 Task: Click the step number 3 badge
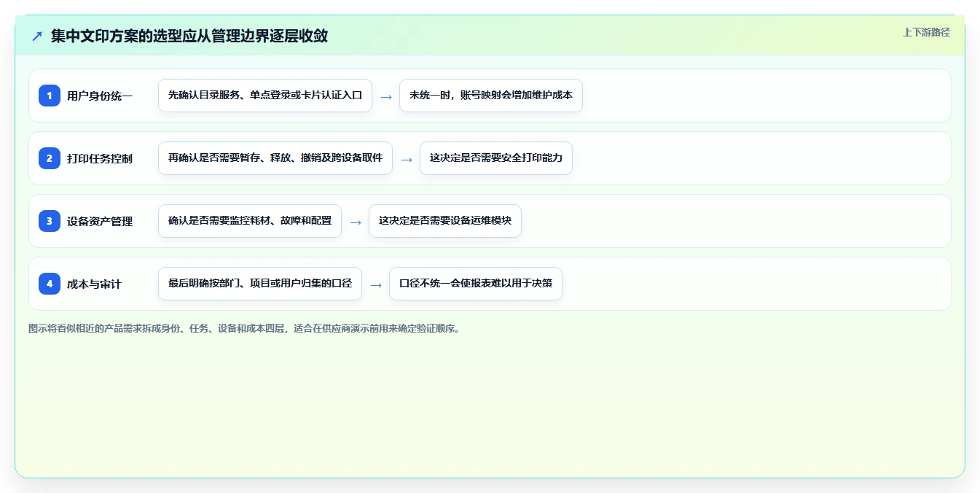[x=50, y=220]
